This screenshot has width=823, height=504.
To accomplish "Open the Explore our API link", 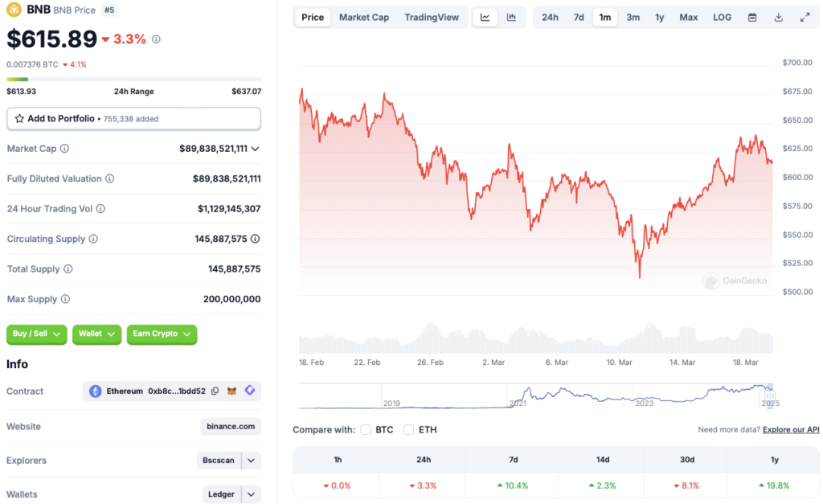I will coord(790,429).
